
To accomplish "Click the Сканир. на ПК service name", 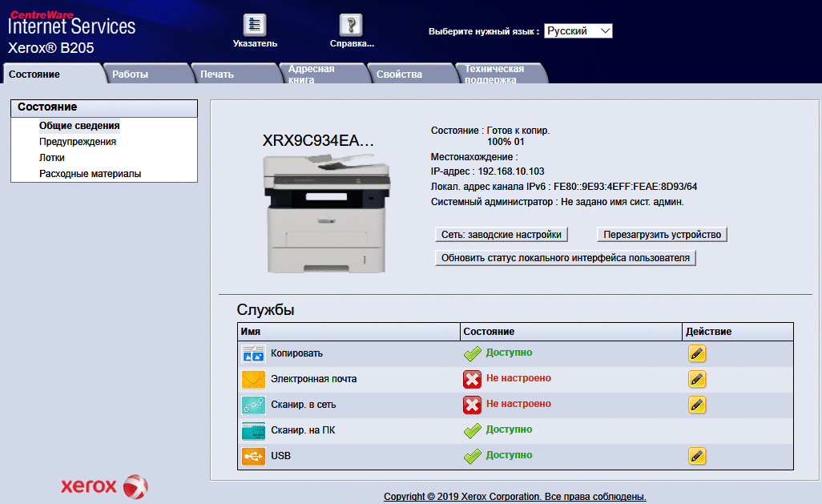I will pyautogui.click(x=303, y=430).
